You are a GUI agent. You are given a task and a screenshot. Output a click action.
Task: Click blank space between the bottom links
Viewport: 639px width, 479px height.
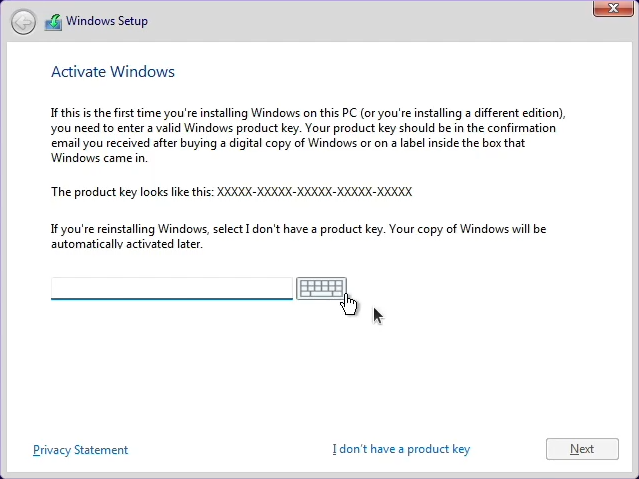click(x=230, y=450)
